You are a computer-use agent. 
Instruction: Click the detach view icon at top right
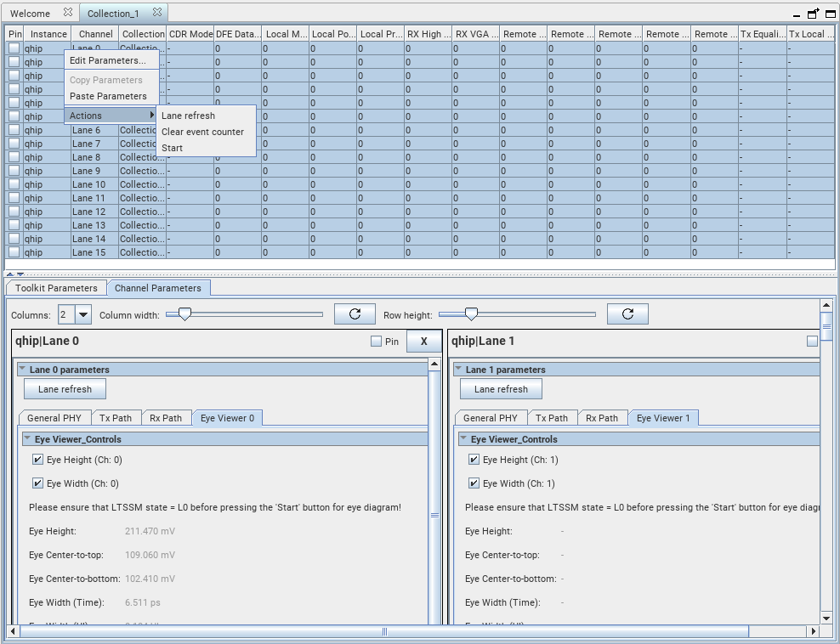[x=814, y=14]
